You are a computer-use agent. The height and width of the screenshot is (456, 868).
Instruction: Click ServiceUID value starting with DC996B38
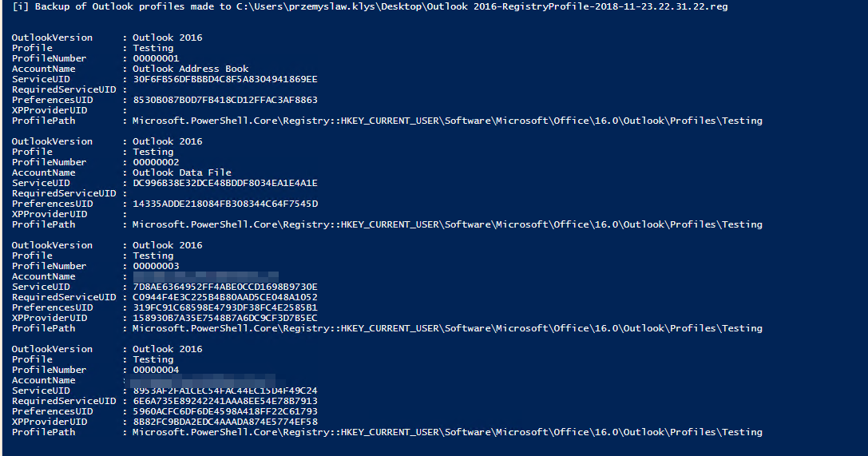pyautogui.click(x=225, y=183)
